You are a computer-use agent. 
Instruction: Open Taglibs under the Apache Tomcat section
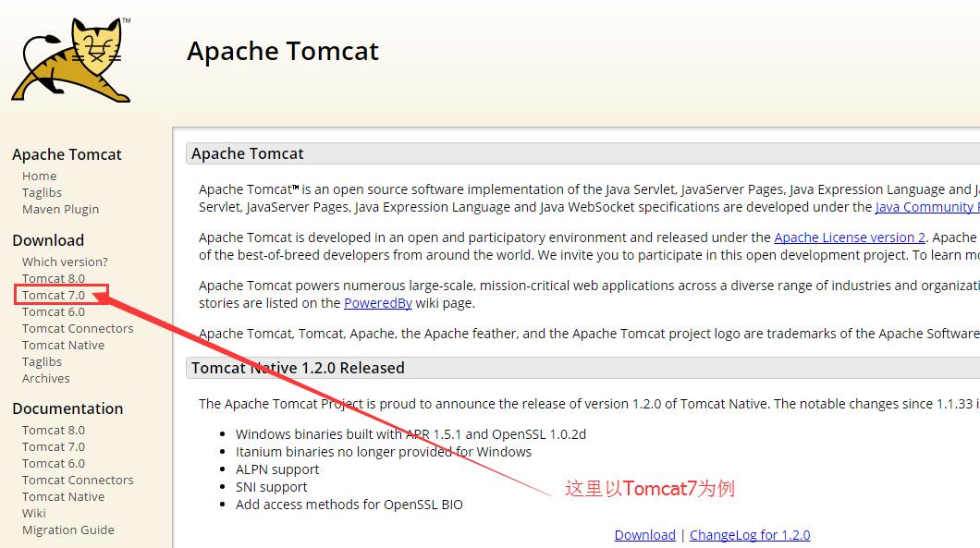42,192
